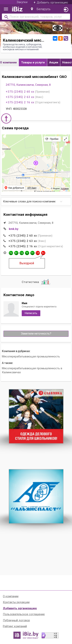The image size is (72, 644).
Task: Click the Viber share icon
Action: coord(66,38)
